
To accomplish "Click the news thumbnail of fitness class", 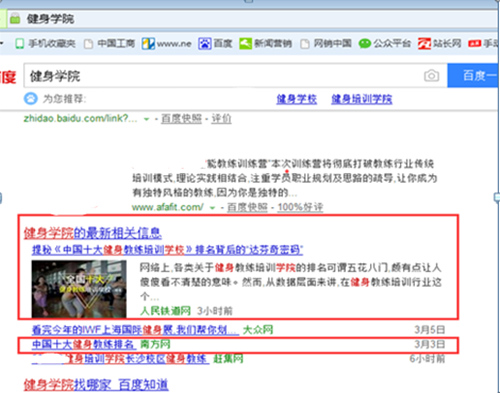I will (79, 289).
